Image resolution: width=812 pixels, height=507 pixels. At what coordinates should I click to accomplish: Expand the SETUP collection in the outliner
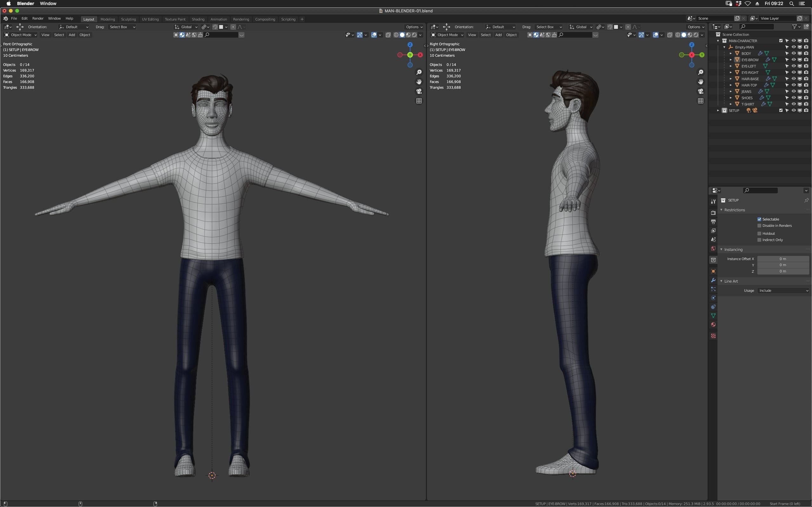tap(718, 110)
